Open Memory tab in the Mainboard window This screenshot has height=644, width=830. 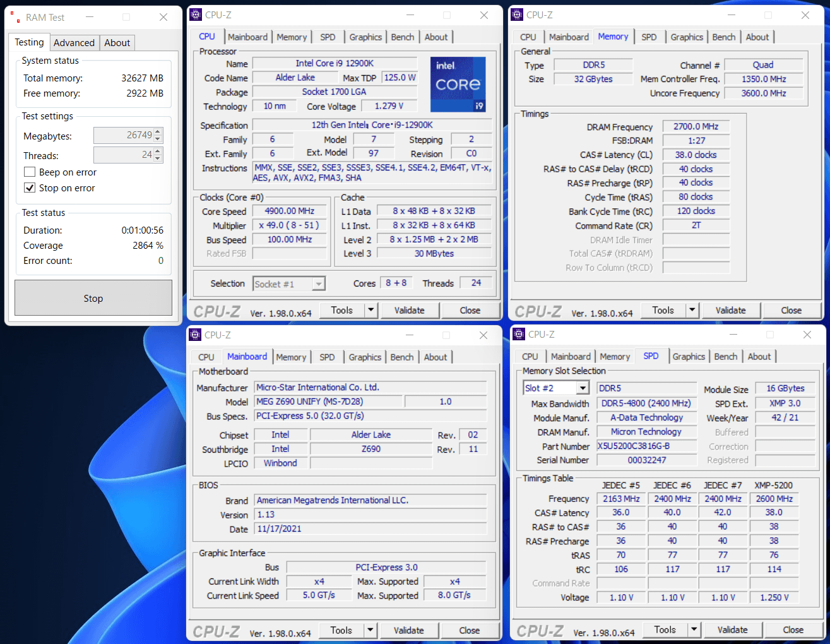point(291,357)
